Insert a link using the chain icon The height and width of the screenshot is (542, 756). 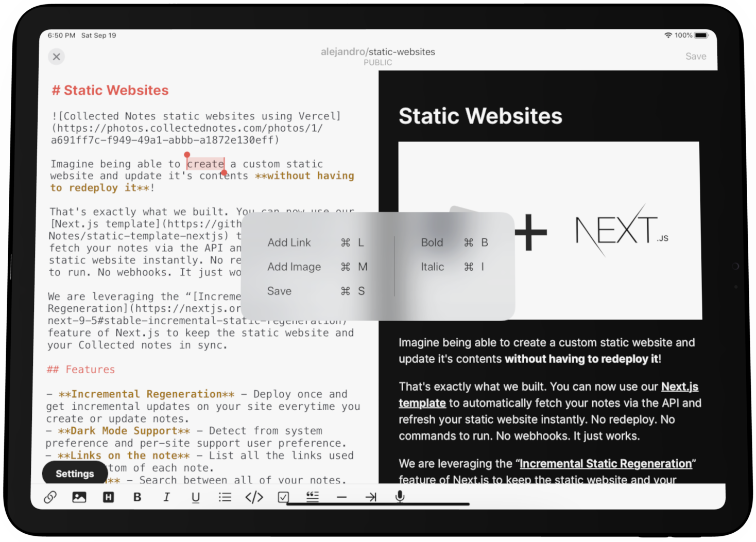point(50,497)
